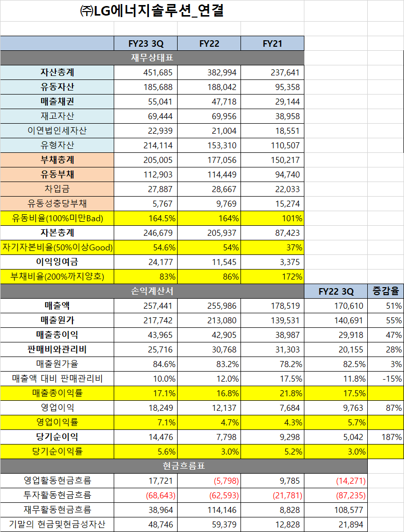Select the yellow 자기자본비율(50%이상Good) cell
The width and height of the screenshot is (404, 532).
point(57,247)
